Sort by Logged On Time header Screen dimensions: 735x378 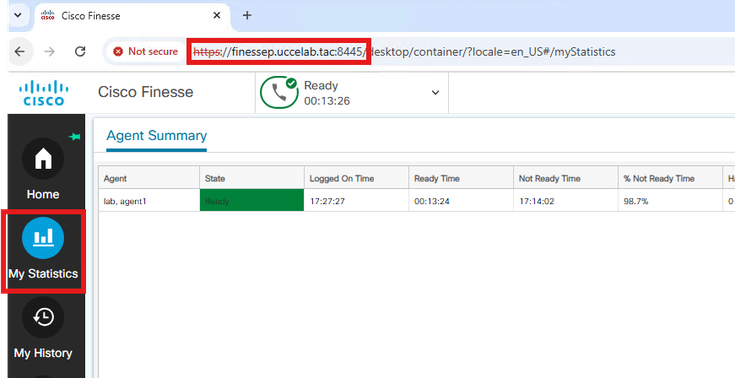coord(357,178)
